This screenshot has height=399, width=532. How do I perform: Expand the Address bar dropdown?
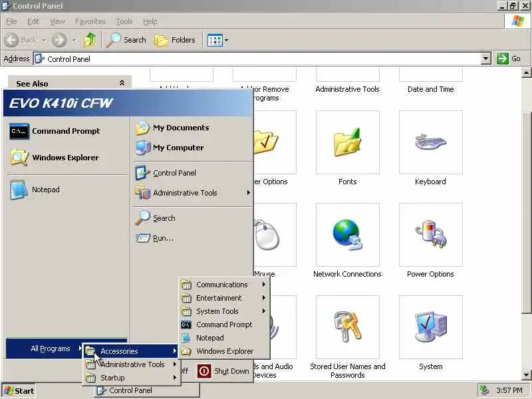[x=486, y=59]
